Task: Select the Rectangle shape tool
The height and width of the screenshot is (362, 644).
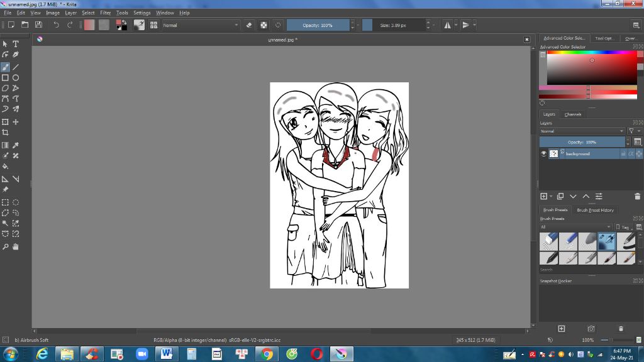Action: [x=5, y=77]
